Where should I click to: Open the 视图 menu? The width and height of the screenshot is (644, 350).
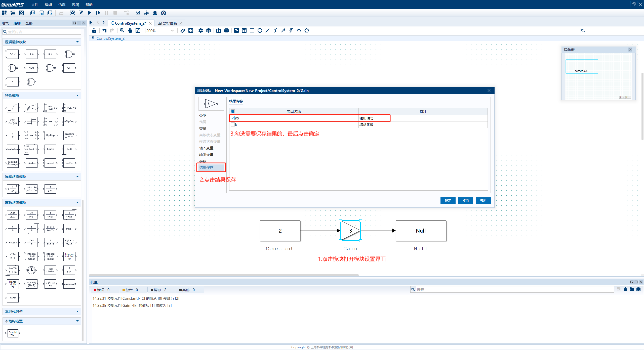pyautogui.click(x=75, y=5)
